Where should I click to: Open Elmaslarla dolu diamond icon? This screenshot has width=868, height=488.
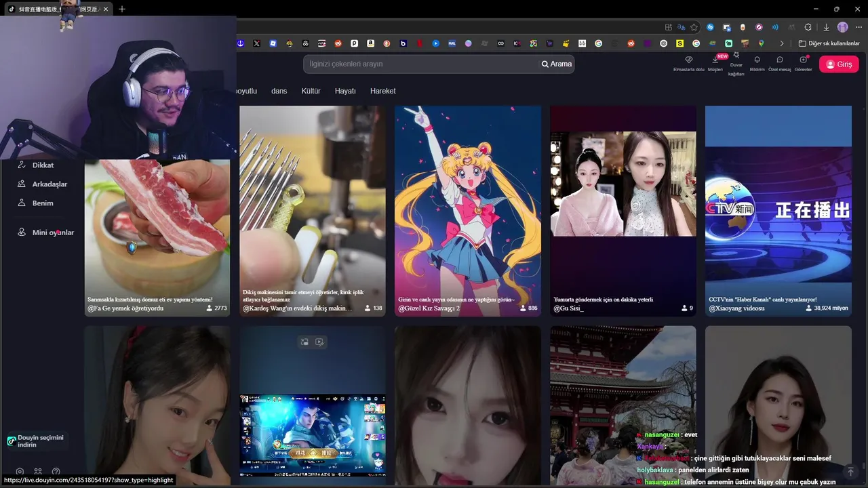coord(689,60)
